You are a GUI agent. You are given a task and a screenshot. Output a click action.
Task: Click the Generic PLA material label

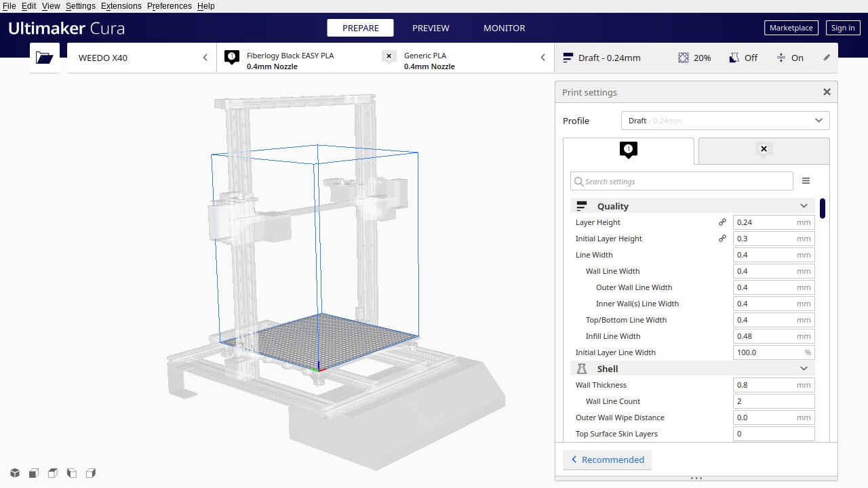(x=425, y=56)
